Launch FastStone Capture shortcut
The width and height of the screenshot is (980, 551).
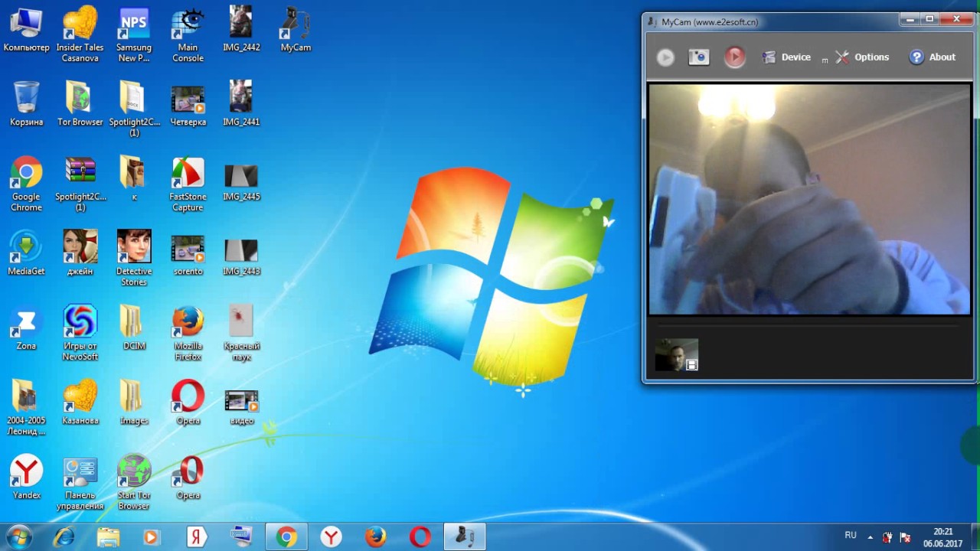pyautogui.click(x=188, y=184)
